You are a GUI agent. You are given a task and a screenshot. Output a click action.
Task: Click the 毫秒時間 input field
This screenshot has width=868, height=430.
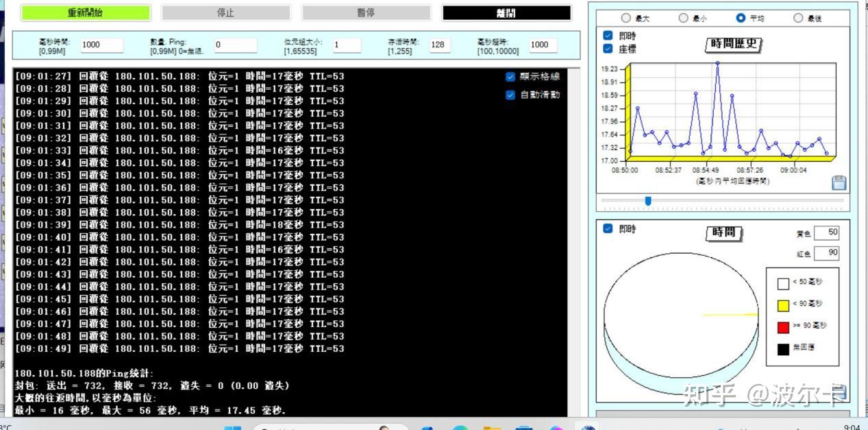click(x=101, y=45)
